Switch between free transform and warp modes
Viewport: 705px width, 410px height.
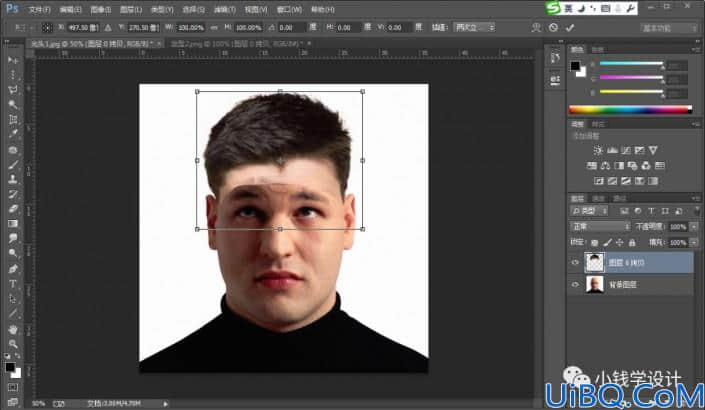(x=536, y=28)
